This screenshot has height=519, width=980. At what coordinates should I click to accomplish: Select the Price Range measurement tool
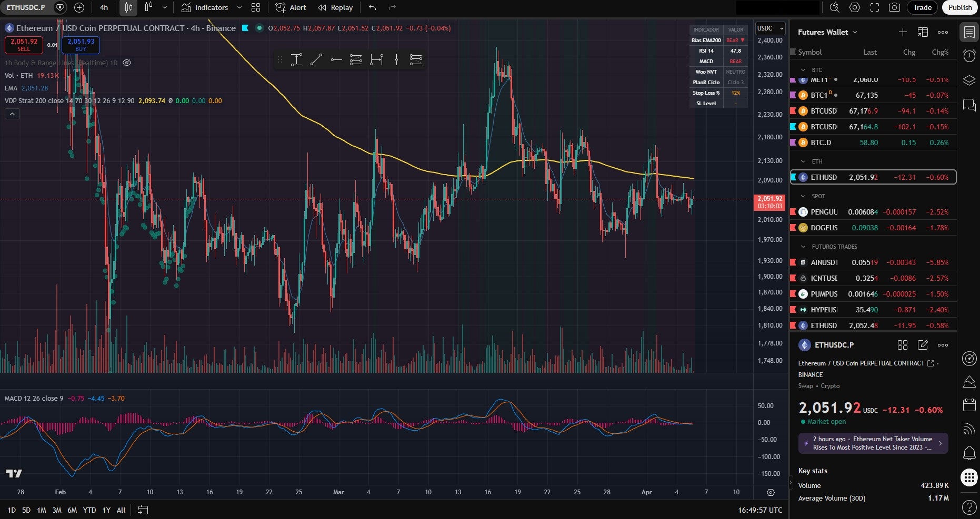point(296,59)
